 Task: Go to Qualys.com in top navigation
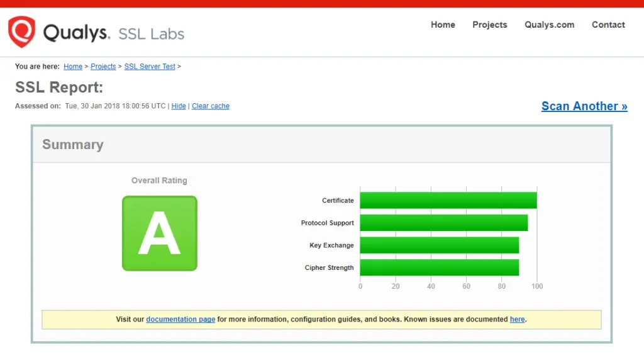point(549,25)
